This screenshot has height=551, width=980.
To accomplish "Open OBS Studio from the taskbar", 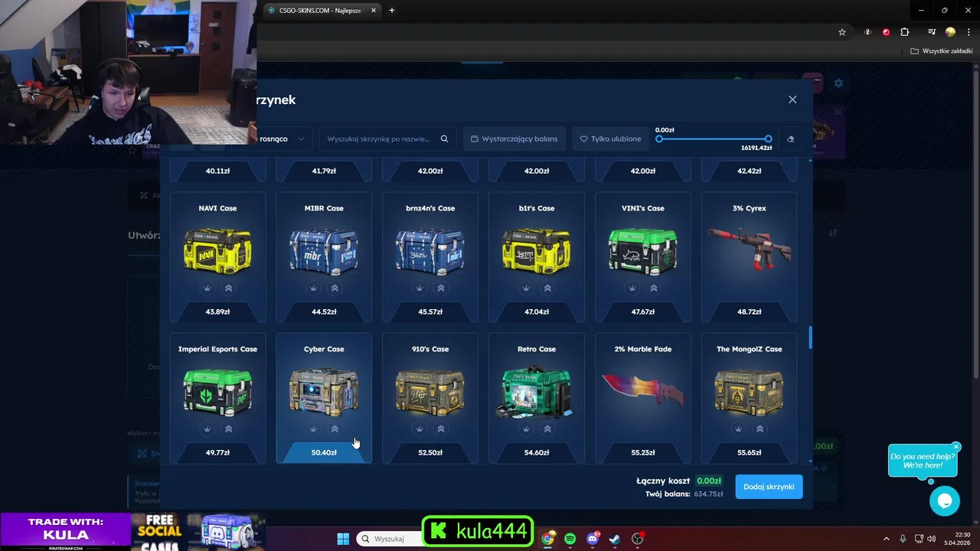I will (637, 539).
